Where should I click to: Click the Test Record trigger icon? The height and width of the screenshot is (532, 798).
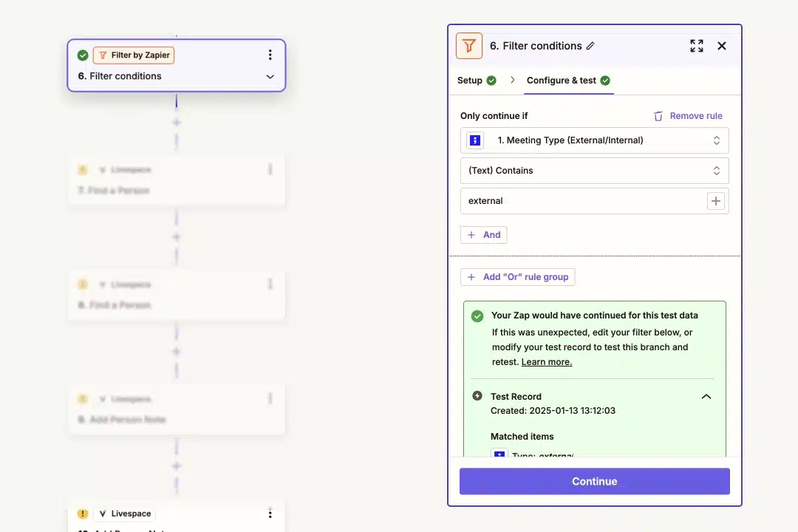pyautogui.click(x=477, y=396)
